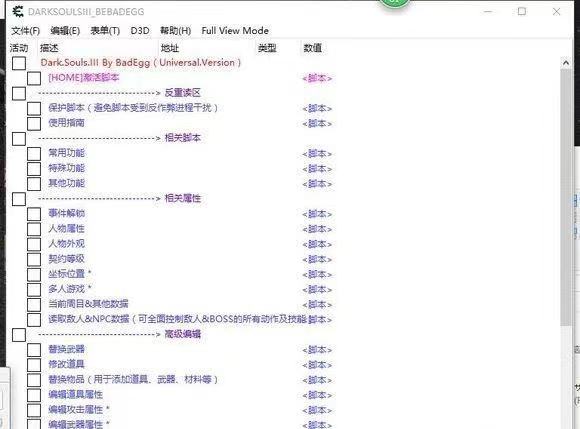Select the 事件解锁 row text
Image resolution: width=580 pixels, height=429 pixels.
66,213
